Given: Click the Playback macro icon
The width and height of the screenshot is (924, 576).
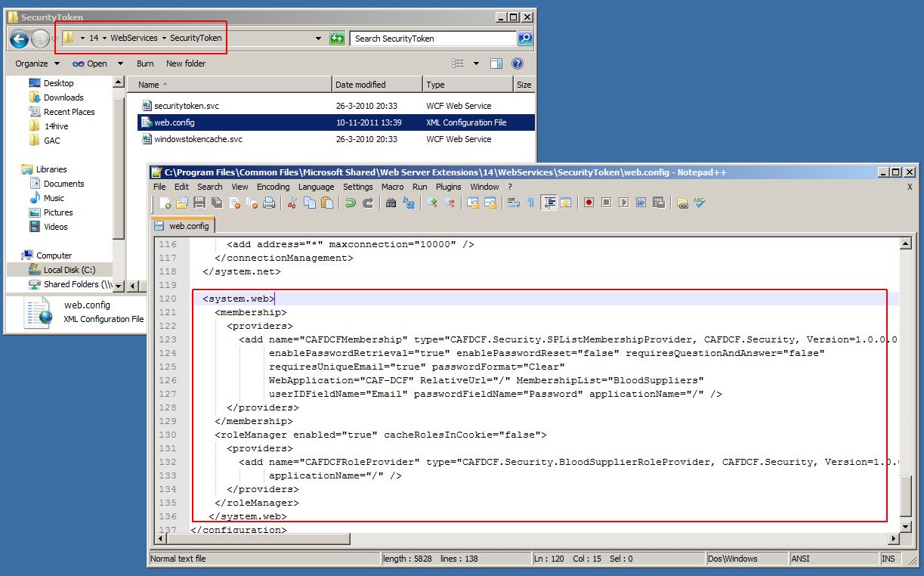Looking at the screenshot, I should point(623,203).
